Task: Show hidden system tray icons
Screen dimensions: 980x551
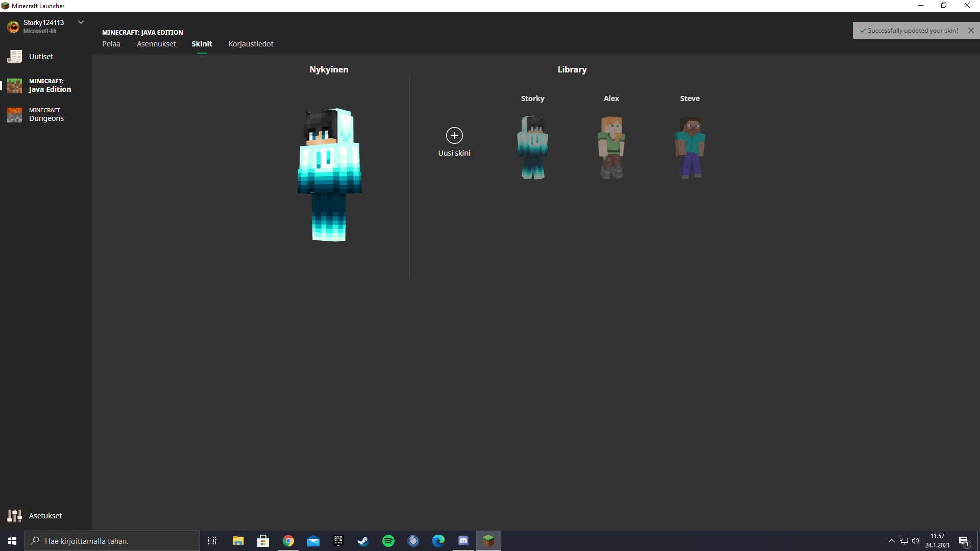Action: 891,541
